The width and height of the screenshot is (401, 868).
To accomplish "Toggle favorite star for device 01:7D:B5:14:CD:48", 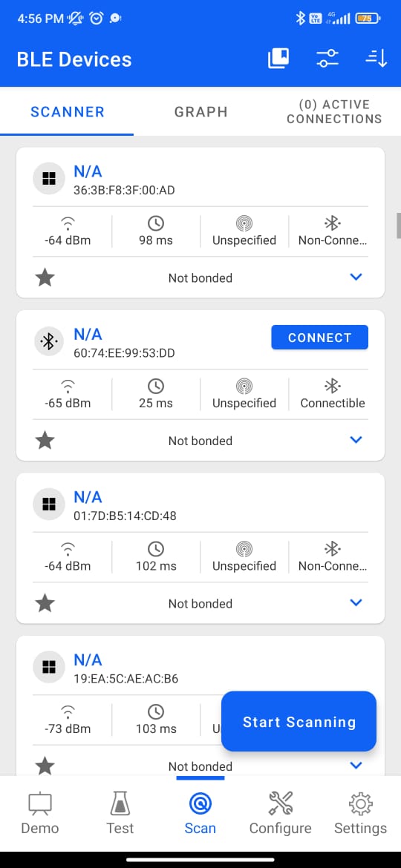I will (45, 603).
